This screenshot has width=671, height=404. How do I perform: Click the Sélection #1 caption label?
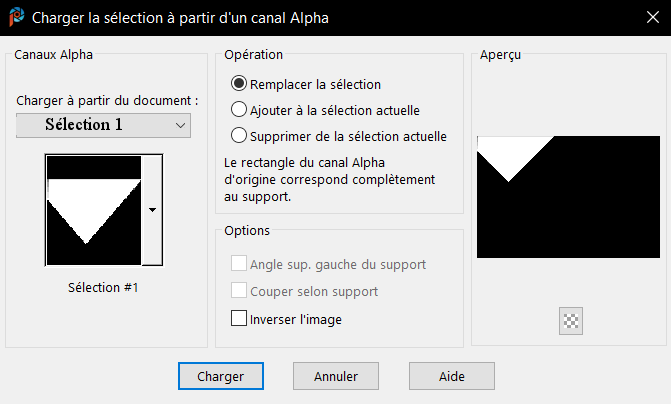103,287
